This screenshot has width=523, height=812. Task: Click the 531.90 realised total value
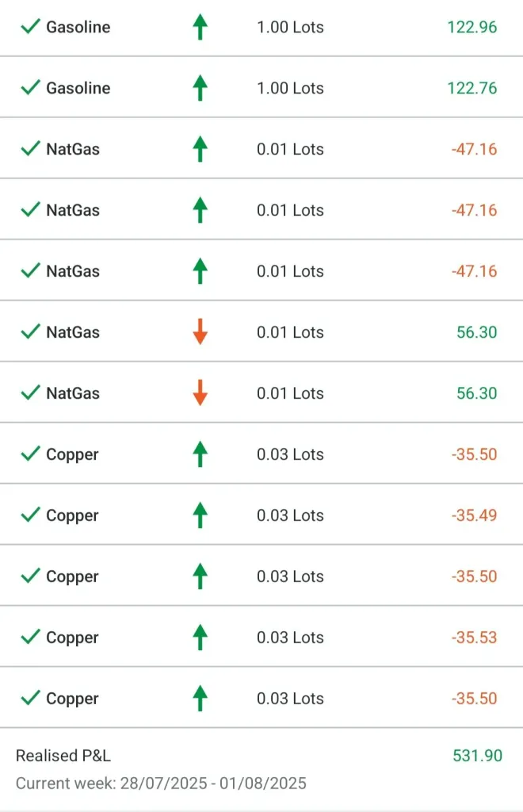click(477, 756)
